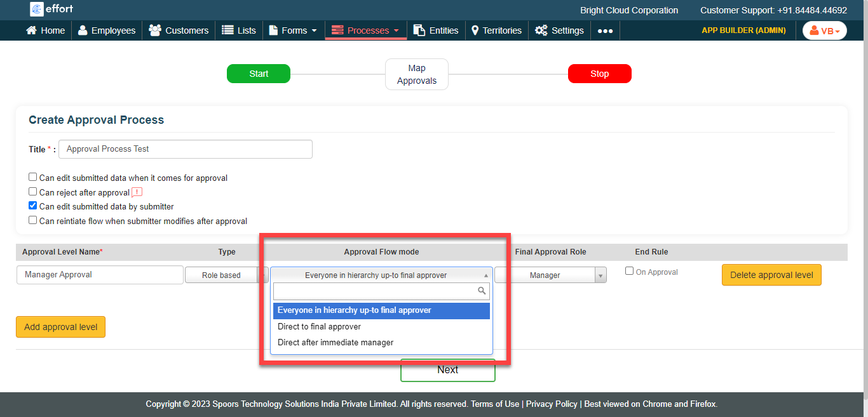Image resolution: width=868 pixels, height=417 pixels.
Task: Uncheck Can edit submitted data by submitter
Action: coord(33,206)
